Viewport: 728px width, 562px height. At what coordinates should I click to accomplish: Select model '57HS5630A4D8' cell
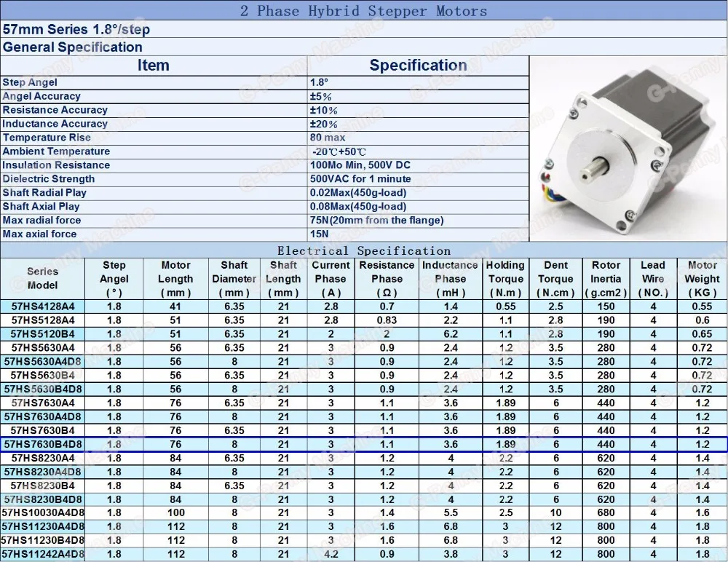(43, 361)
